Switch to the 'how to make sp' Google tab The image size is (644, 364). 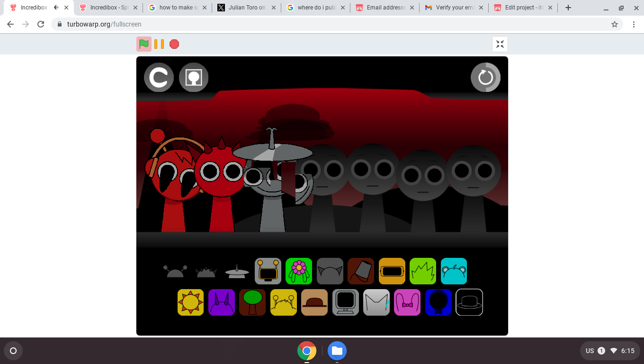179,8
